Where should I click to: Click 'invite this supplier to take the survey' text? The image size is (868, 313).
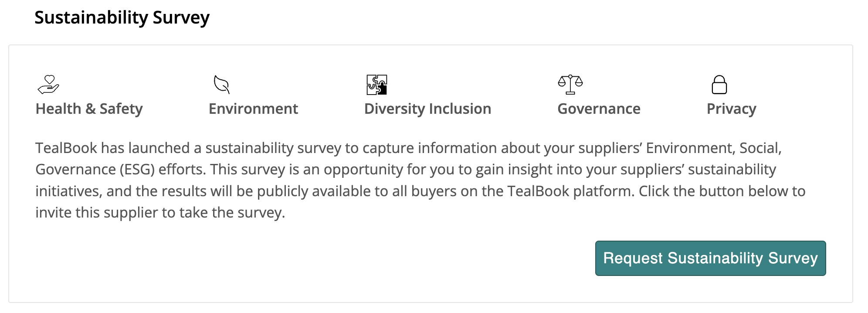160,213
